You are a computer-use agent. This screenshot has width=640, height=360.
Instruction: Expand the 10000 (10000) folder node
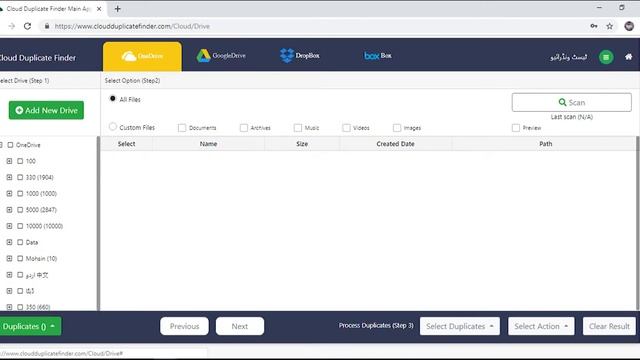[9, 226]
